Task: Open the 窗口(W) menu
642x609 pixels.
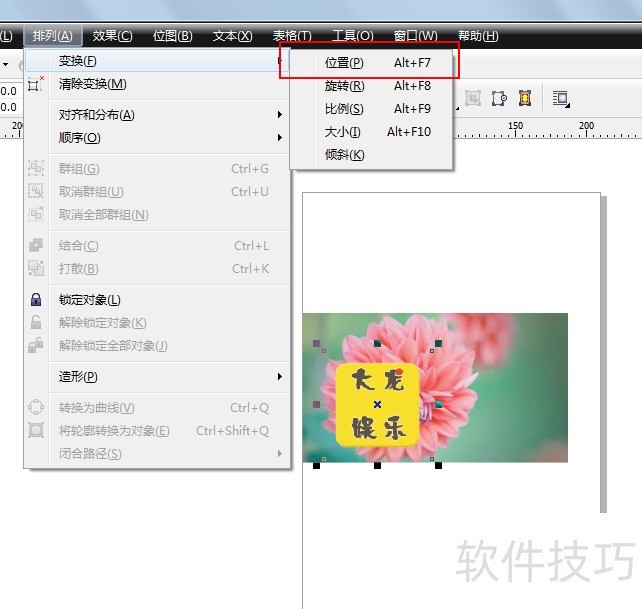Action: (416, 36)
